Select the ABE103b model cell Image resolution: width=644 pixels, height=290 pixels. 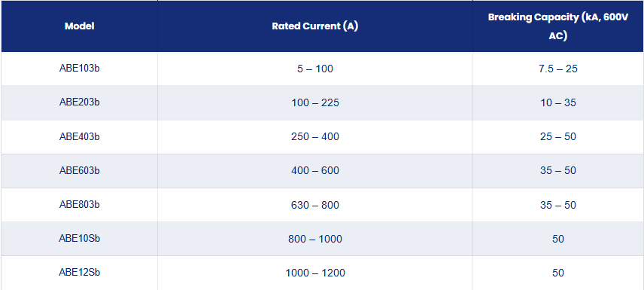79,69
